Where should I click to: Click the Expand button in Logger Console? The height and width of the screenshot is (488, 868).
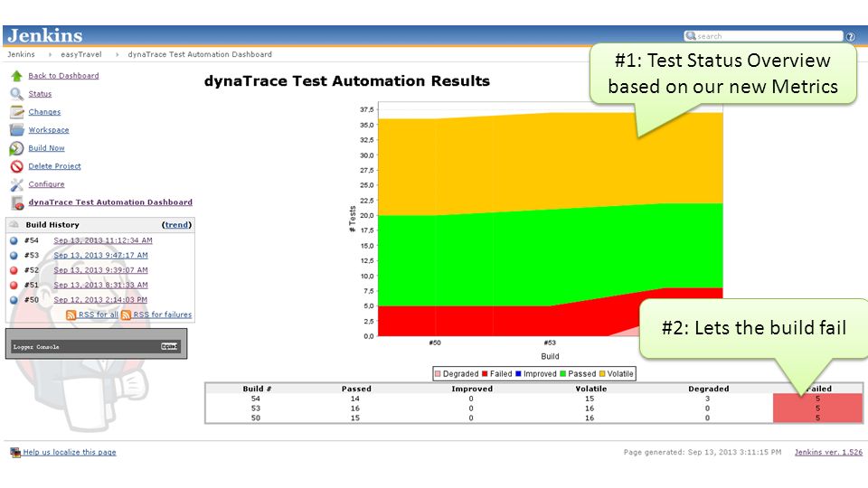coord(169,346)
